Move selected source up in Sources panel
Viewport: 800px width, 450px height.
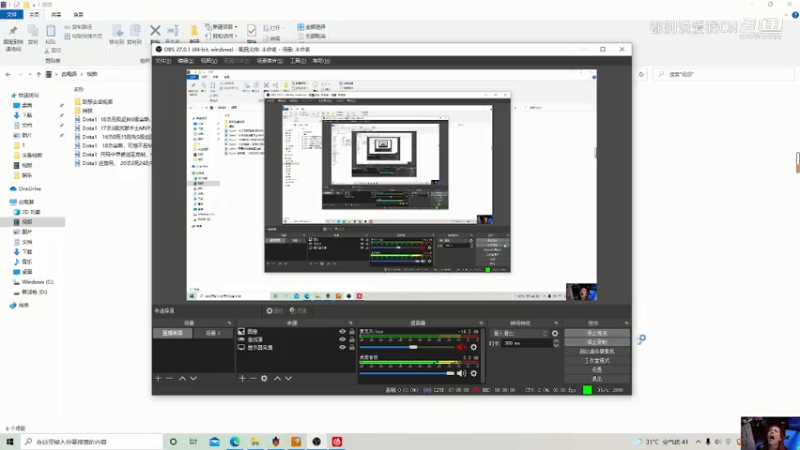point(277,378)
